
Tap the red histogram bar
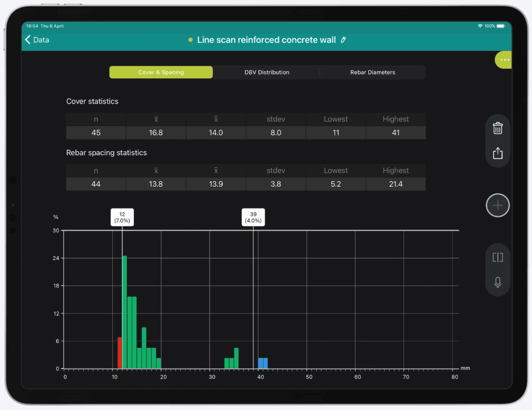[120, 353]
